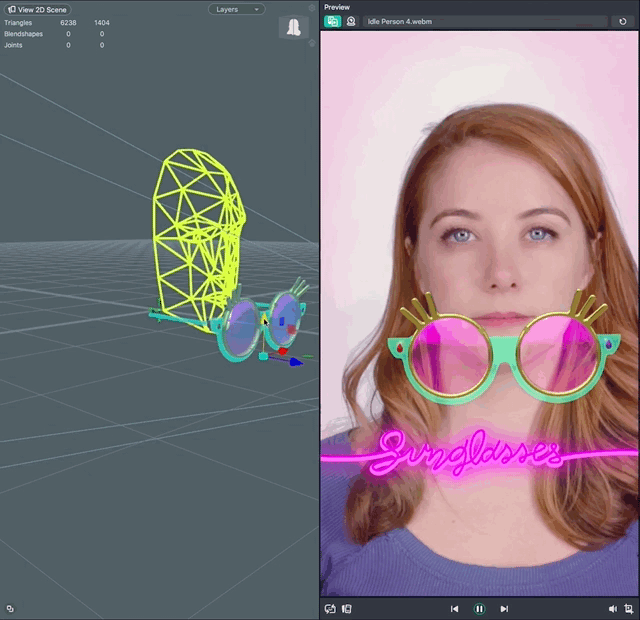This screenshot has height=620, width=640.
Task: Click the head silhouette icon in scene view
Action: (x=293, y=27)
